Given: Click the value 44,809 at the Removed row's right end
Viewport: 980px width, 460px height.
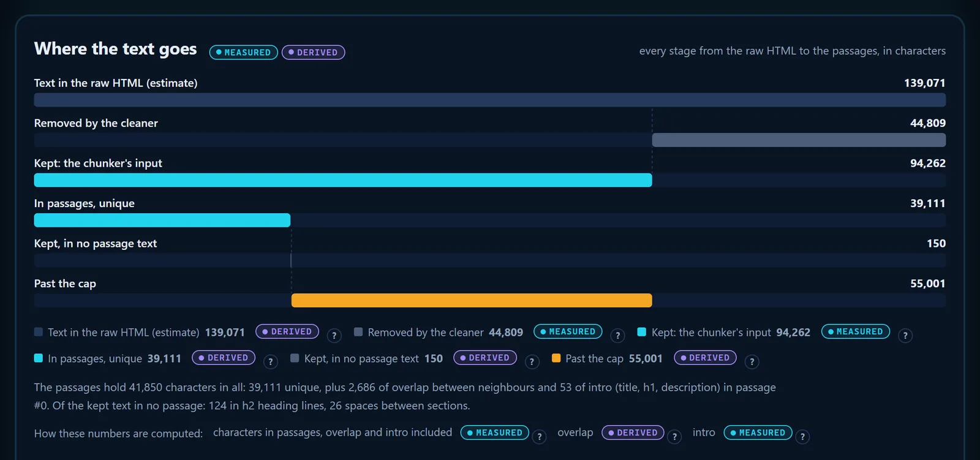Looking at the screenshot, I should (928, 123).
